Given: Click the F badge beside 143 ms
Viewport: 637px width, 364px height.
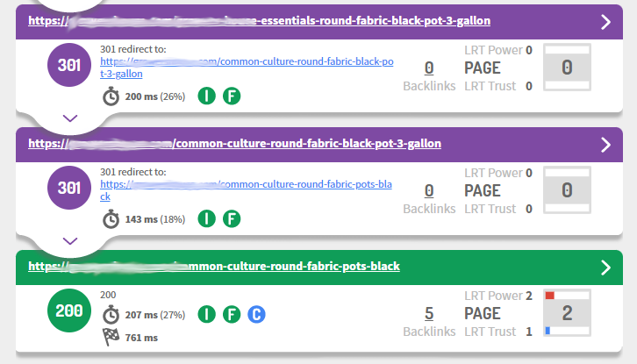Looking at the screenshot, I should tap(232, 218).
